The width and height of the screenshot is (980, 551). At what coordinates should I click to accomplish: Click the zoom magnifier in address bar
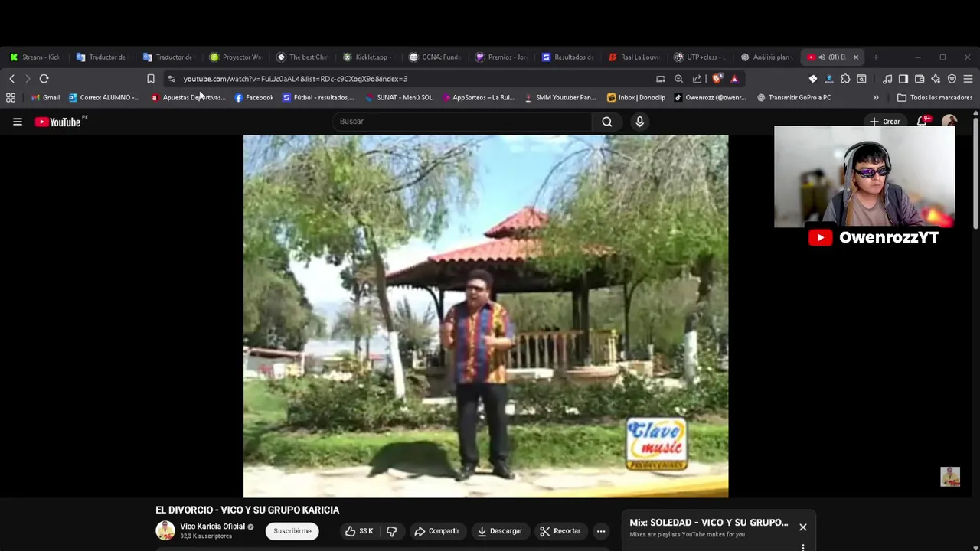[678, 79]
